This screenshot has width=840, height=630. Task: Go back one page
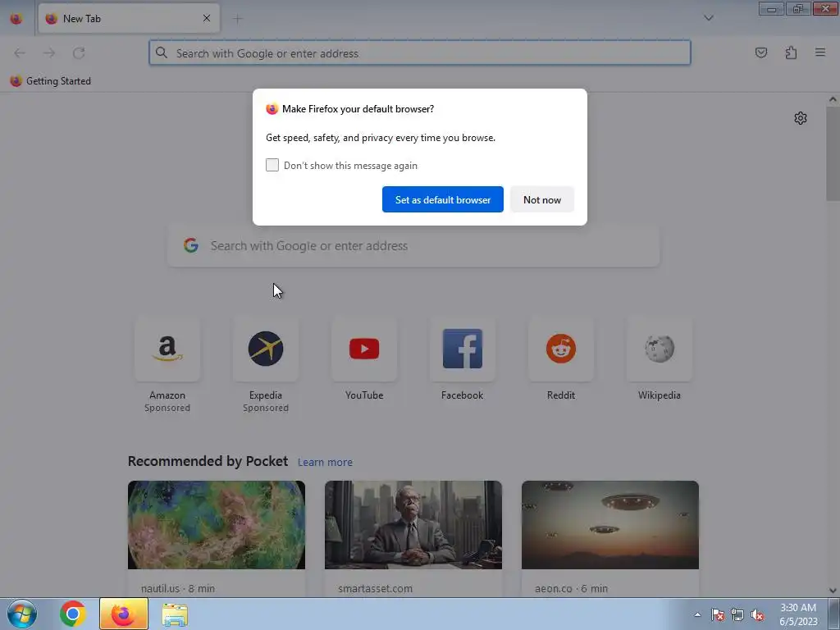[x=20, y=52]
